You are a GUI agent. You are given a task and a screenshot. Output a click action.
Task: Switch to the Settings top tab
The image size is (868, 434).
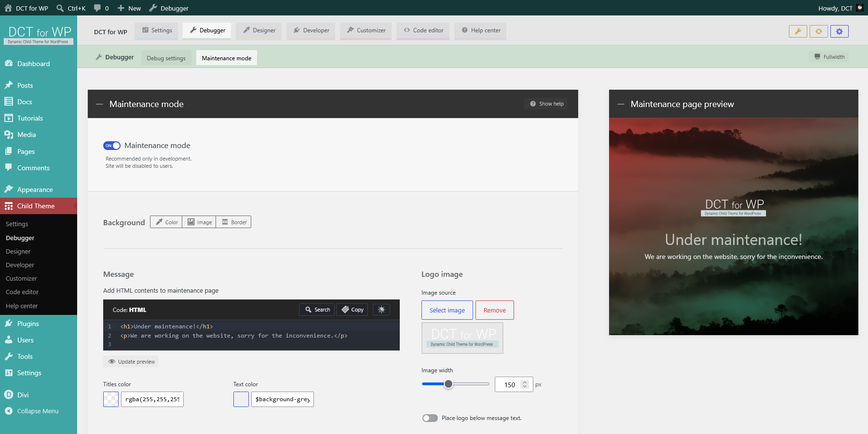[157, 30]
